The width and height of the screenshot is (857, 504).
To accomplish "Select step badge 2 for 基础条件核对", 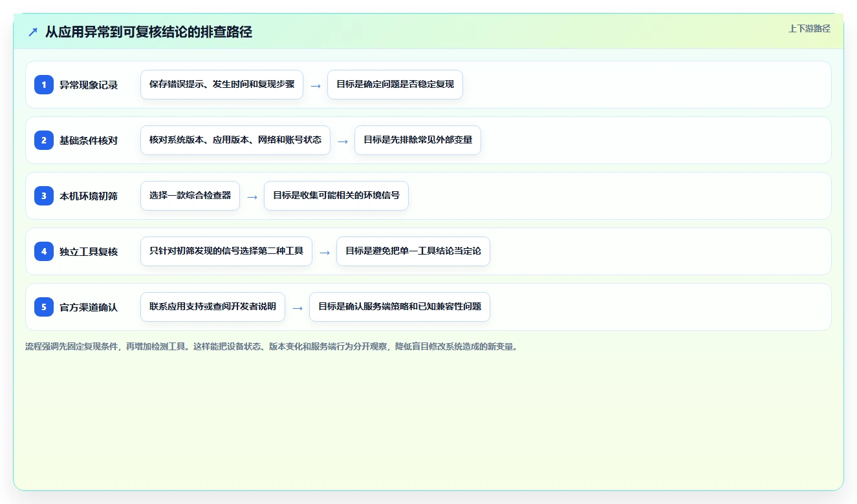I will [44, 140].
